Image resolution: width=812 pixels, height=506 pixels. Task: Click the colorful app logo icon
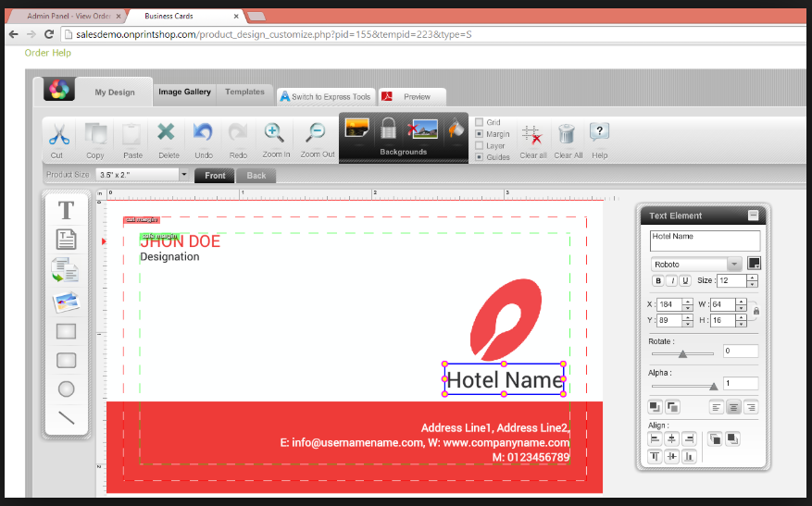click(59, 89)
